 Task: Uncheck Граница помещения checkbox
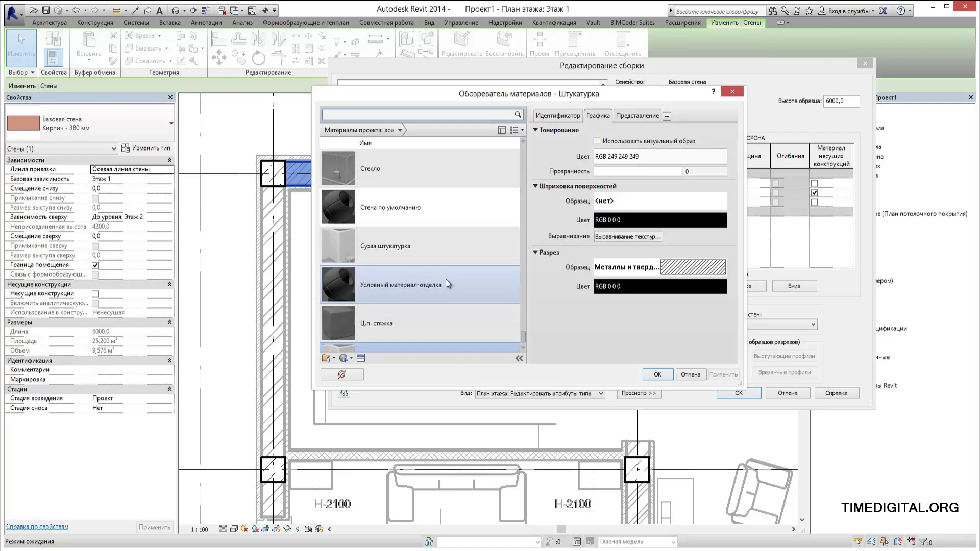coord(95,265)
